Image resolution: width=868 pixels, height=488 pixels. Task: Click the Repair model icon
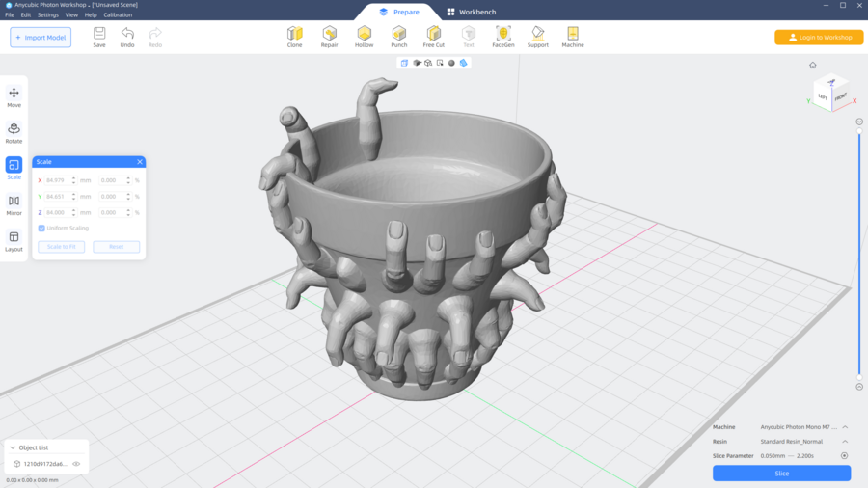click(x=329, y=37)
